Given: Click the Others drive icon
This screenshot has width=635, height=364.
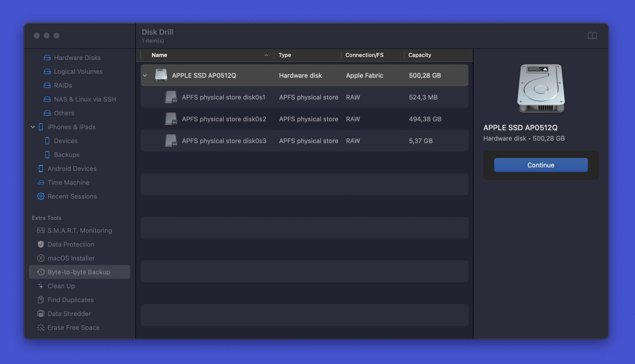Looking at the screenshot, I should point(47,113).
